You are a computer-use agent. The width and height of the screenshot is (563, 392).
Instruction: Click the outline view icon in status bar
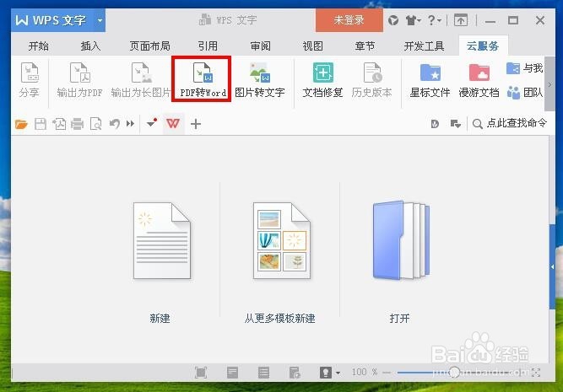click(263, 373)
